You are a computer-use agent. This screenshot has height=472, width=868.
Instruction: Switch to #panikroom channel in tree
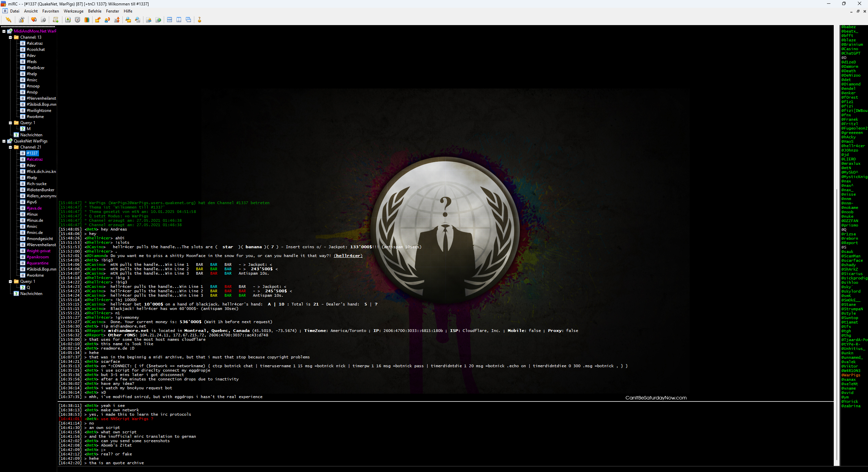pos(38,257)
